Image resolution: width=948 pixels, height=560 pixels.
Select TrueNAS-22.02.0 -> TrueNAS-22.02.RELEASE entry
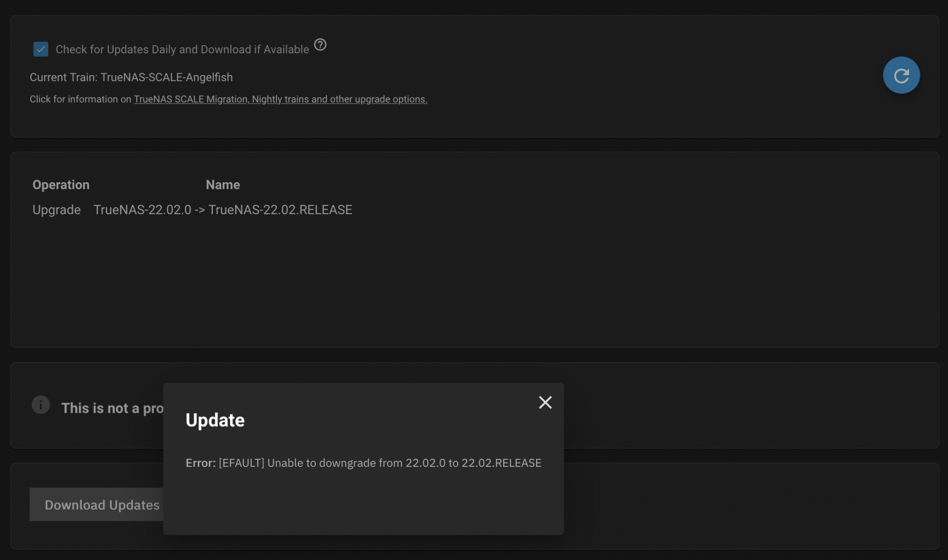223,210
